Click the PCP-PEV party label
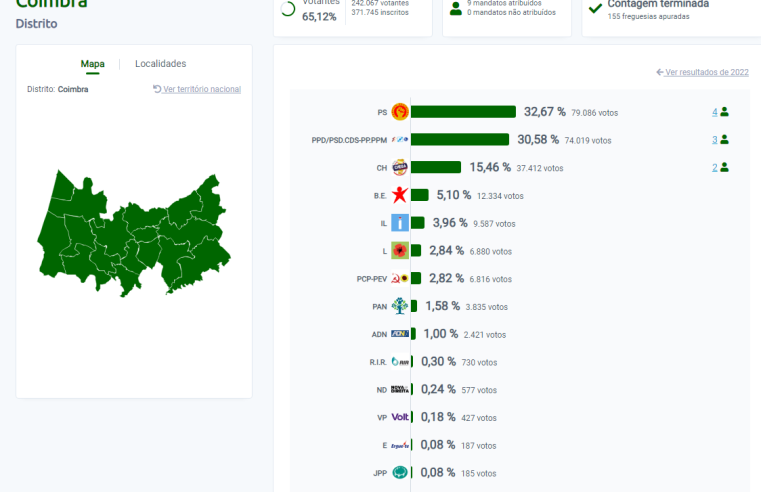The width and height of the screenshot is (761, 492). point(372,279)
